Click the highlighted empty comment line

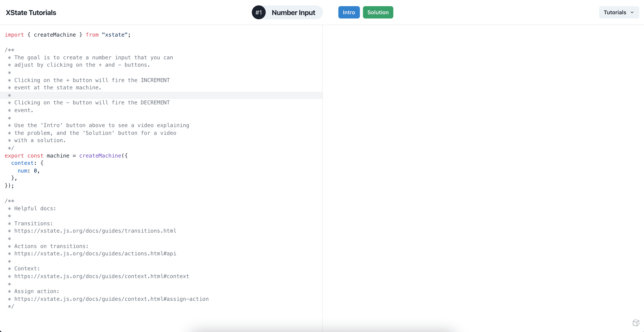coord(160,95)
